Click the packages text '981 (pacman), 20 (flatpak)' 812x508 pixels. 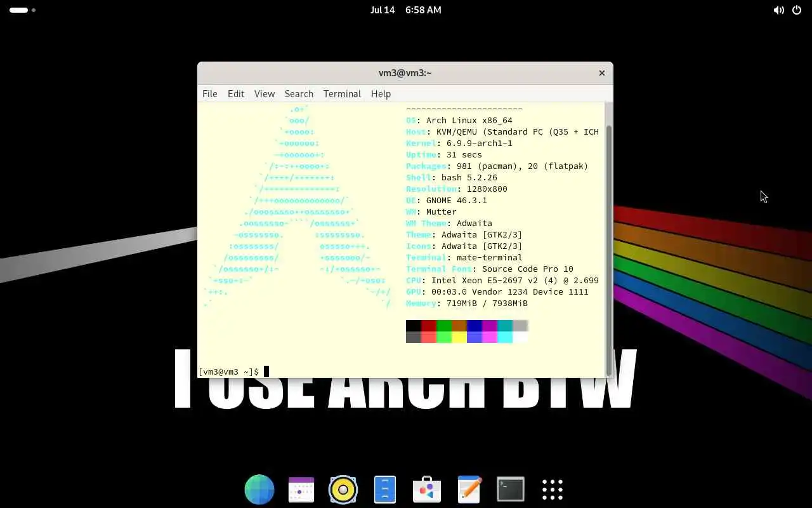coord(523,166)
